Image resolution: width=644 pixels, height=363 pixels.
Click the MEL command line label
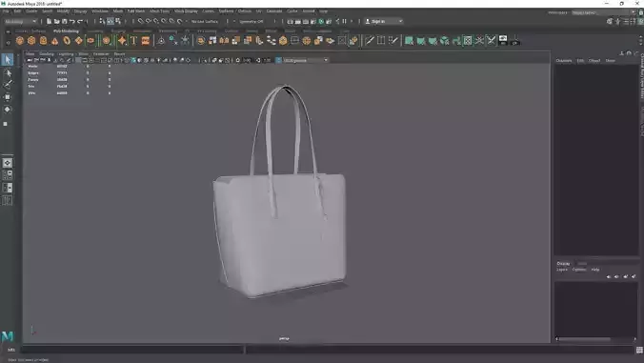pyautogui.click(x=11, y=350)
